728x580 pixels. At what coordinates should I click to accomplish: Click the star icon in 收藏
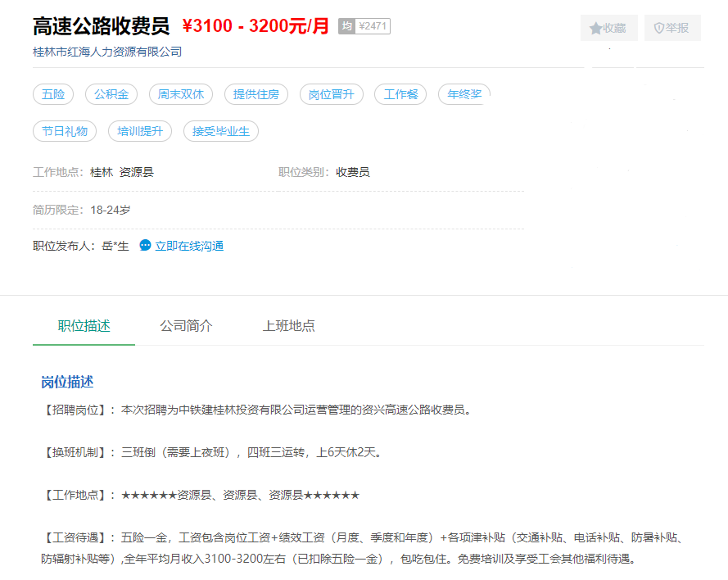tap(595, 29)
